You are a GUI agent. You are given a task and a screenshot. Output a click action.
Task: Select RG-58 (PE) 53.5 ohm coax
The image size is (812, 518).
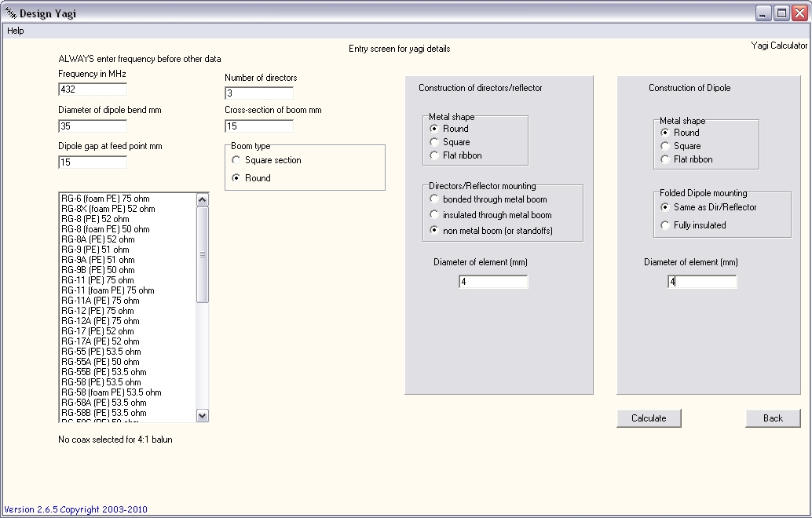click(x=127, y=382)
